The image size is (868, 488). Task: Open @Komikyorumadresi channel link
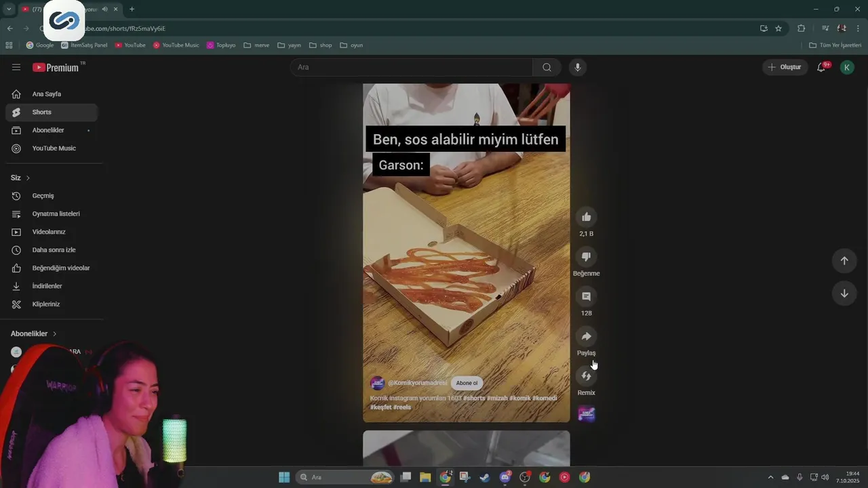click(417, 383)
